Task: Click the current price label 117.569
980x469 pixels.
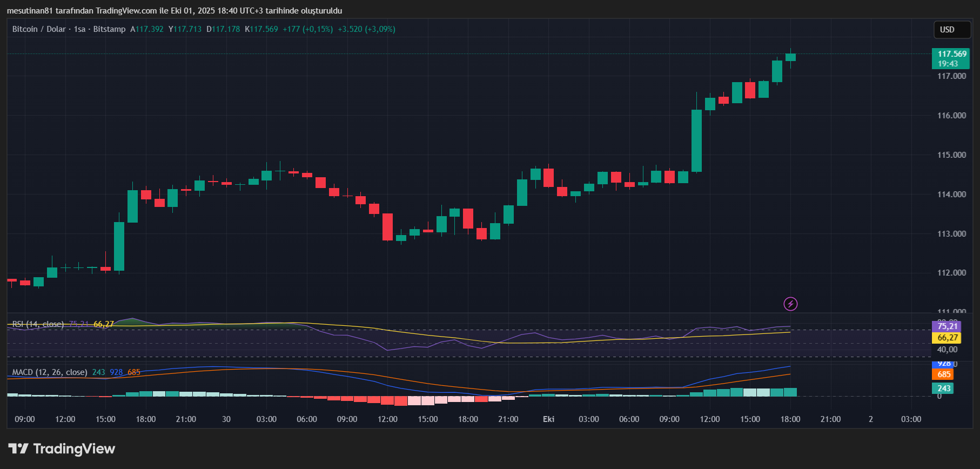Action: point(951,54)
